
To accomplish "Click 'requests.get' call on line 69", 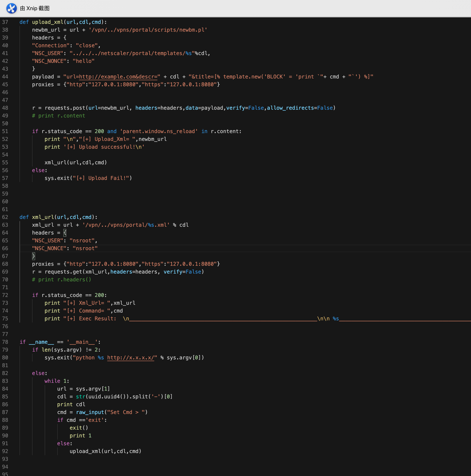I will click(63, 272).
